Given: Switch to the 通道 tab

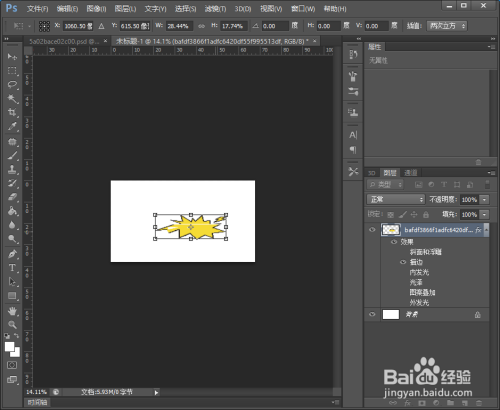Looking at the screenshot, I should click(410, 173).
